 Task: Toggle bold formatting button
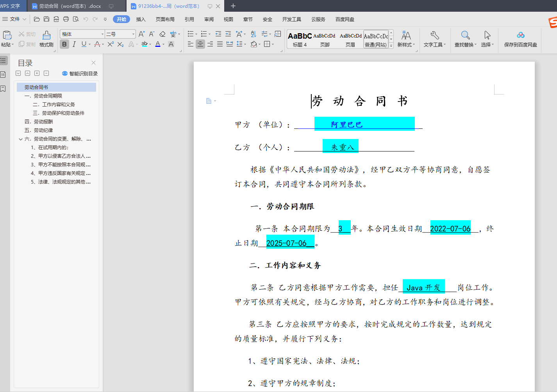[64, 44]
